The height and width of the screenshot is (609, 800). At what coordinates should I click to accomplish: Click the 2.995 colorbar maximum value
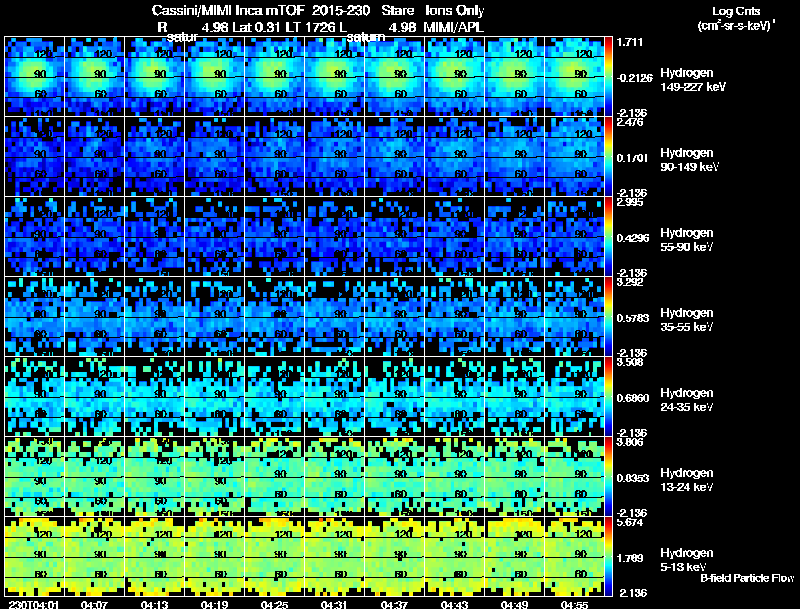point(630,202)
